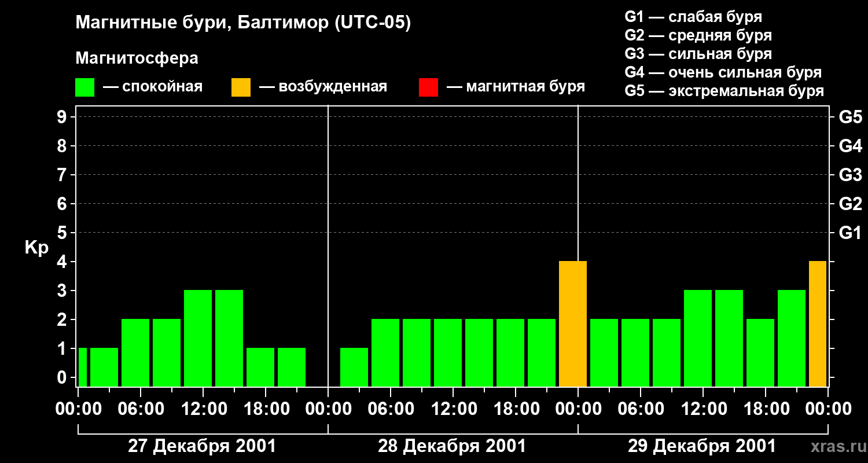
Task: Click the G5 label on right axis
Action: click(x=850, y=117)
